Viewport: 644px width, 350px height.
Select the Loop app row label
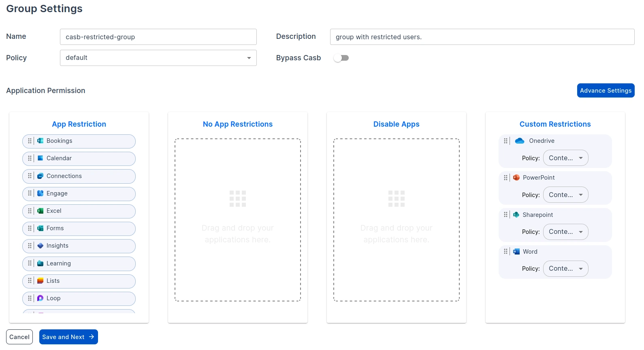(53, 298)
